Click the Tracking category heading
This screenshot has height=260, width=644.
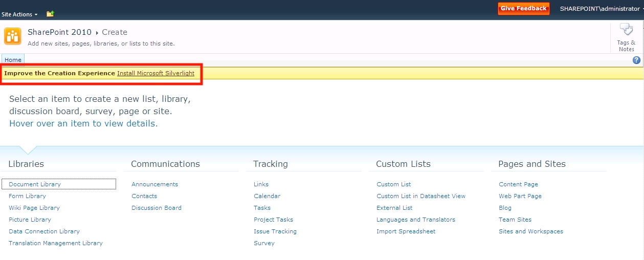(x=271, y=164)
